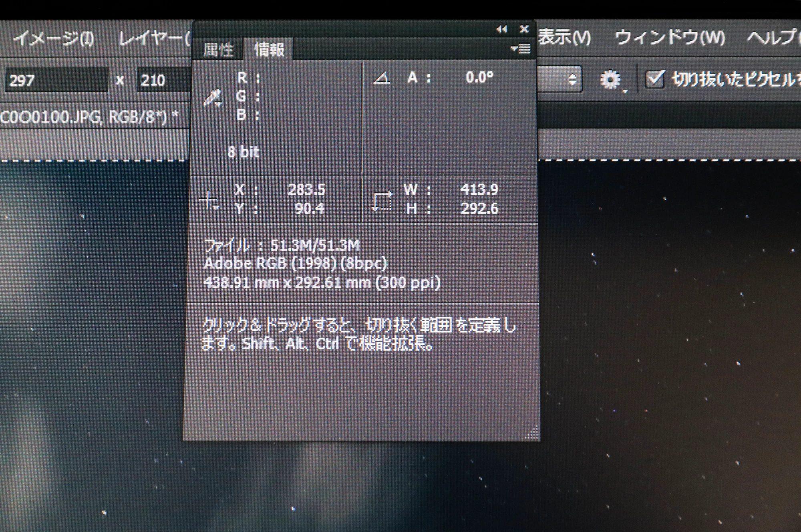Screen dimensions: 801x532
Task: Open the ヘルプ menu
Action: point(771,37)
